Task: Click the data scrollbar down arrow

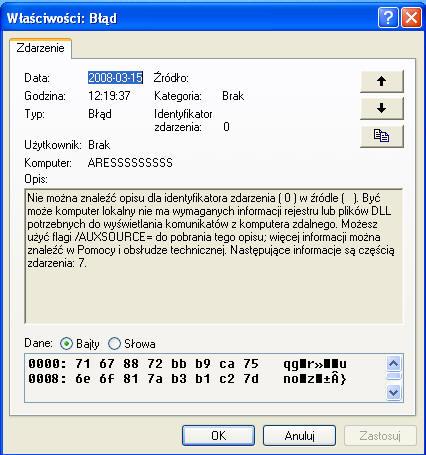Action: 394,392
